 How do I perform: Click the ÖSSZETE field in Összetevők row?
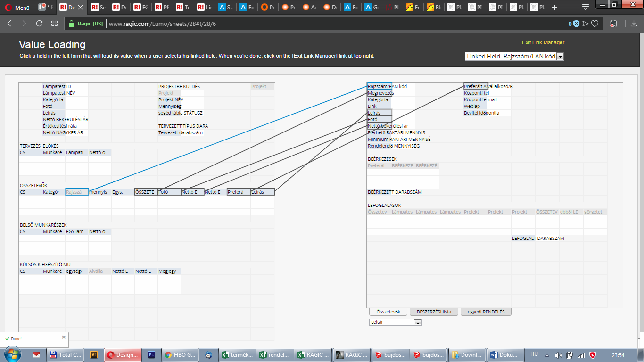click(146, 192)
